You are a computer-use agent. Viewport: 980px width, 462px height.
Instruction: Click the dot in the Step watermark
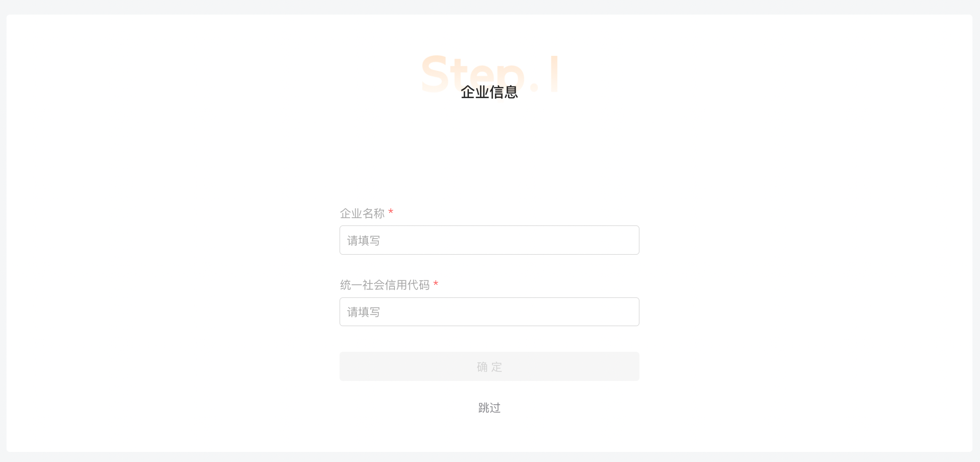[x=534, y=88]
